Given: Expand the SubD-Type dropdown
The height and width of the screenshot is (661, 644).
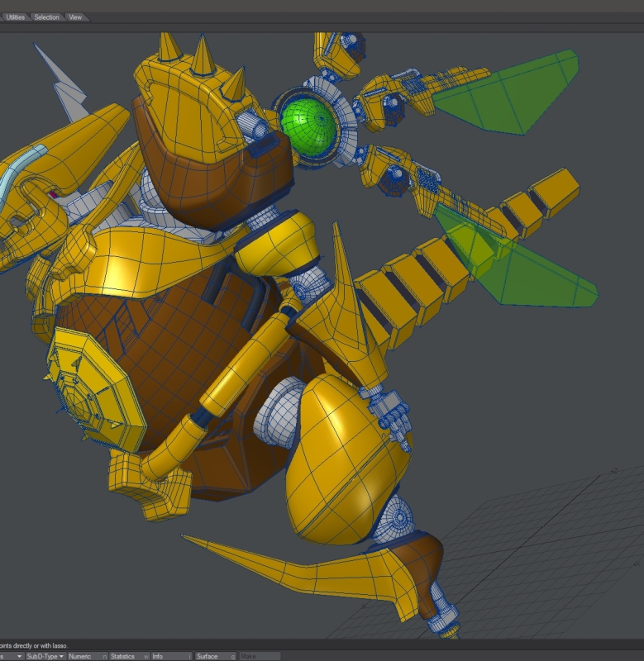Looking at the screenshot, I should coord(45,656).
